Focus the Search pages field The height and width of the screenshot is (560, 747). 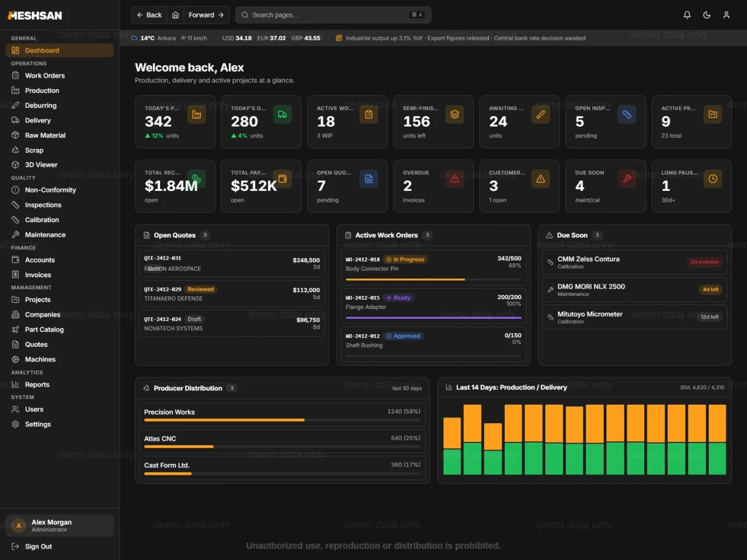333,15
